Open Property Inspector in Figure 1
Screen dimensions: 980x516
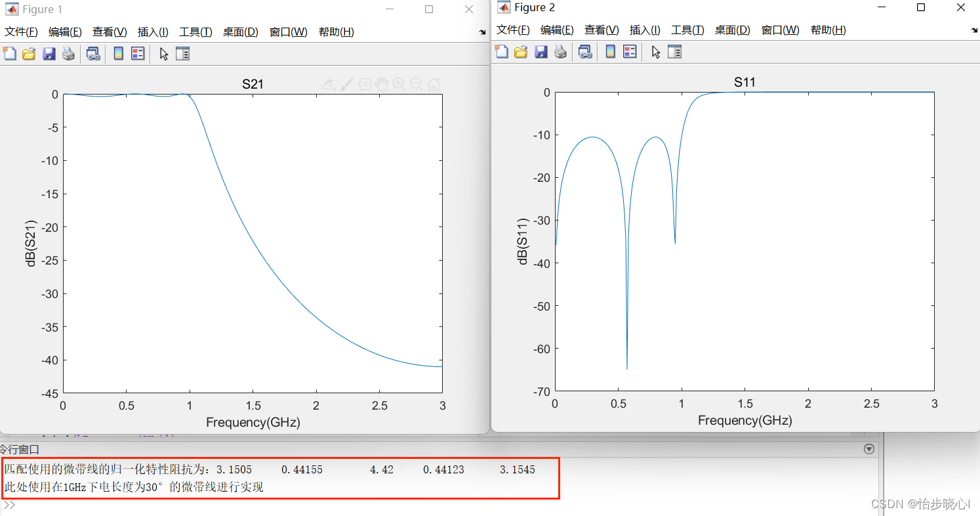click(x=182, y=54)
